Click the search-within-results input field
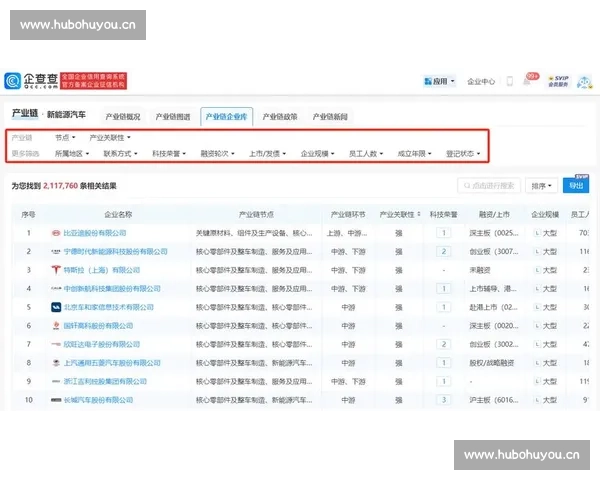This screenshot has width=600, height=480. tap(489, 185)
